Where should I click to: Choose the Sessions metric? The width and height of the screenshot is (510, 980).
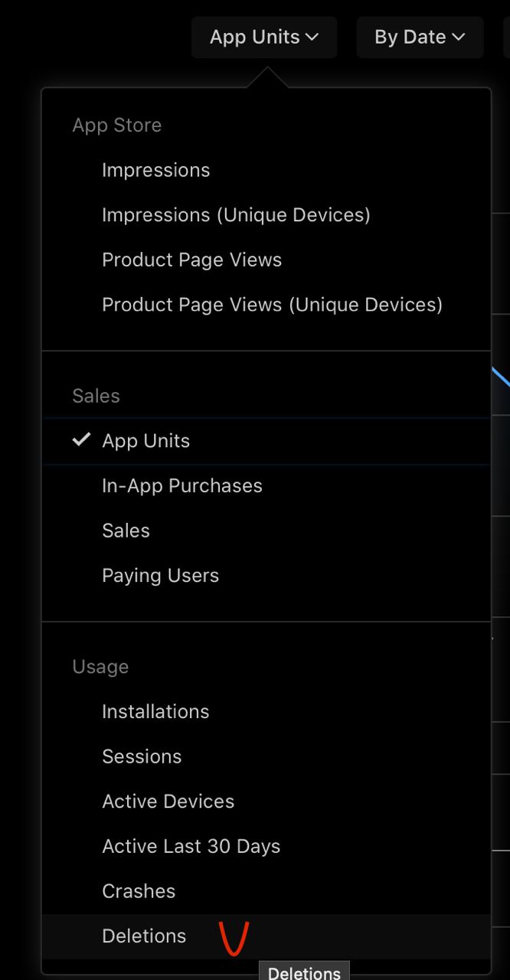click(x=142, y=756)
